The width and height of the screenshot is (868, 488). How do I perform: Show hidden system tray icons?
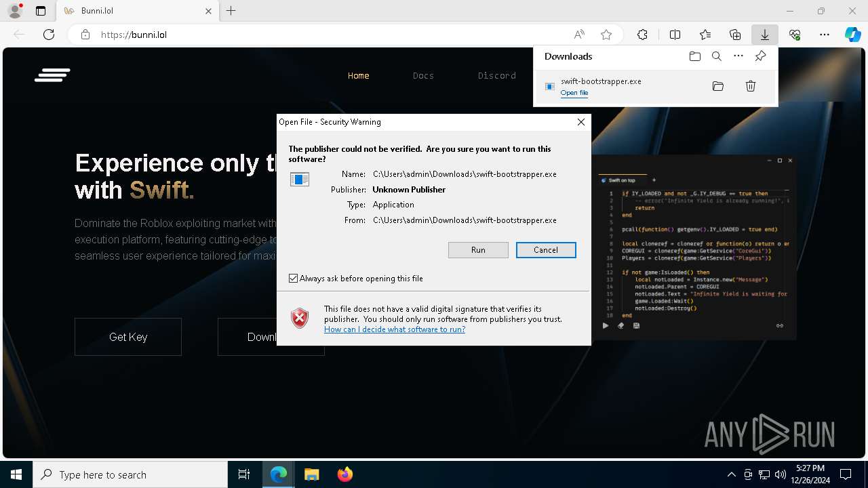point(731,474)
